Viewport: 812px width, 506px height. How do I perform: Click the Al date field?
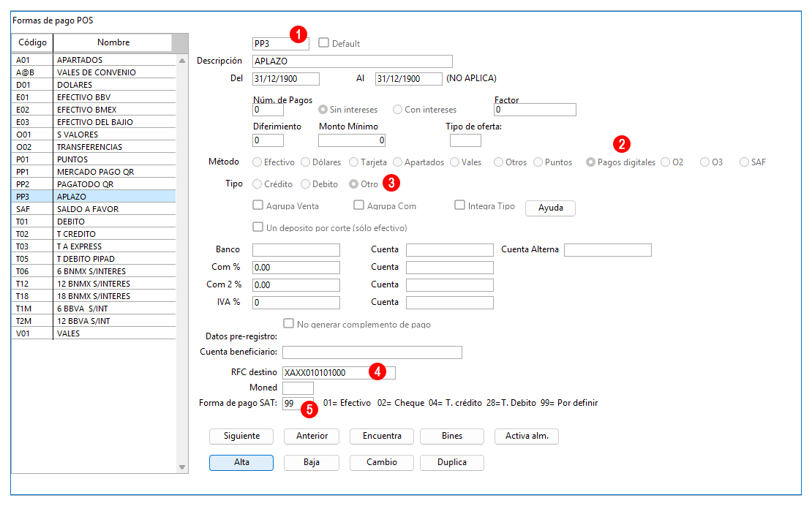[409, 79]
